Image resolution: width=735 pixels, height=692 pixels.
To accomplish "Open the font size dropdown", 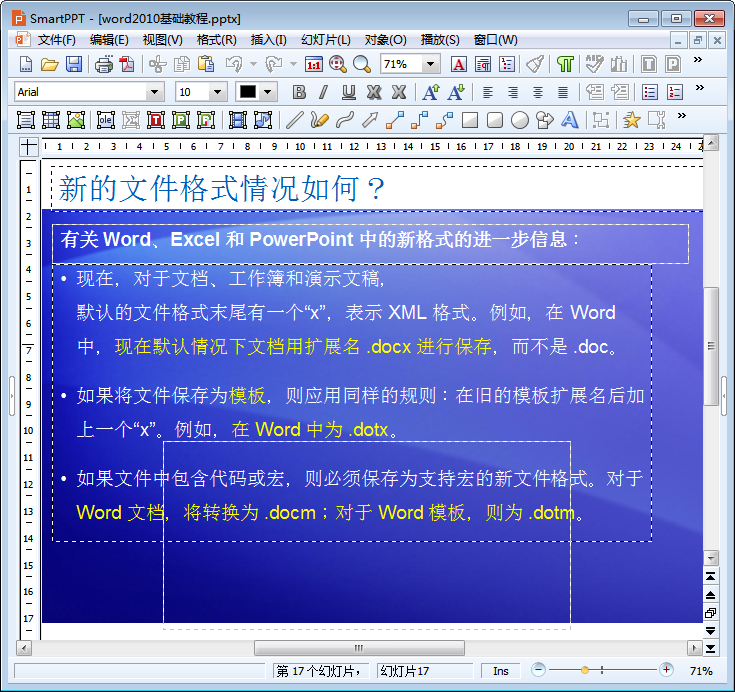I will tap(217, 92).
